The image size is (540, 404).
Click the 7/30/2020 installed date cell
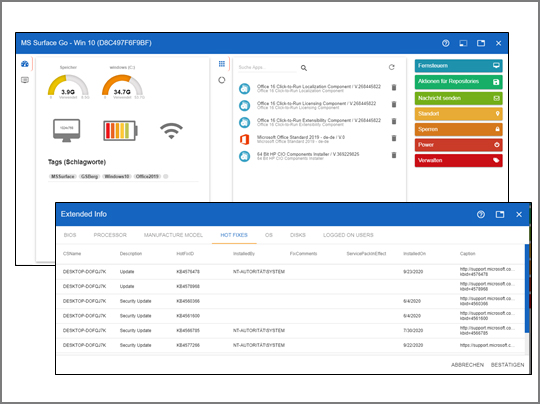click(x=413, y=331)
